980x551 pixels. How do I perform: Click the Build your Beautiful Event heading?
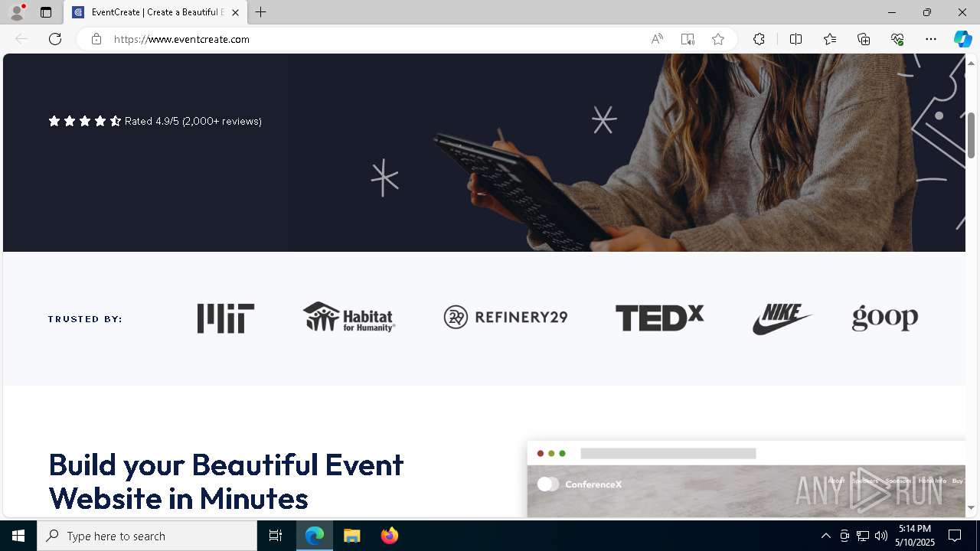pos(226,481)
